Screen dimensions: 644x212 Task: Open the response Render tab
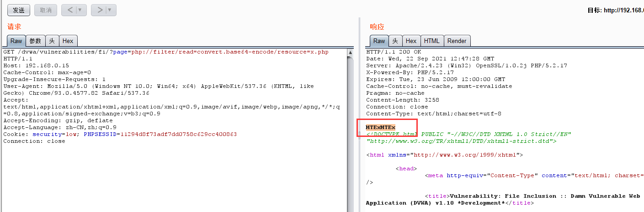pos(457,41)
